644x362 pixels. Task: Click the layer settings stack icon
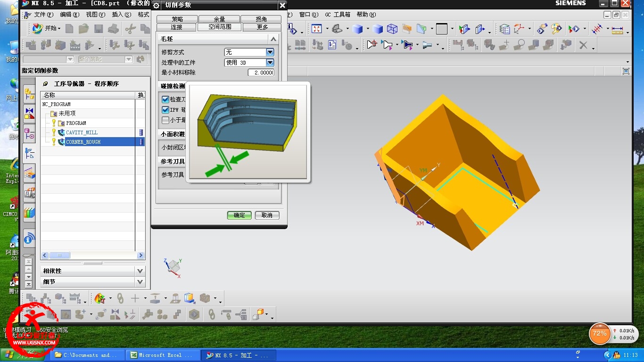(505, 29)
